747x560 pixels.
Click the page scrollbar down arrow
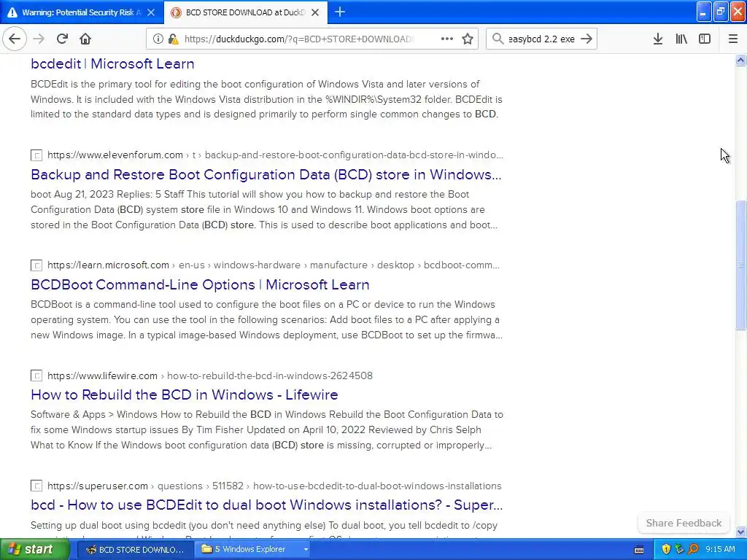tap(740, 532)
